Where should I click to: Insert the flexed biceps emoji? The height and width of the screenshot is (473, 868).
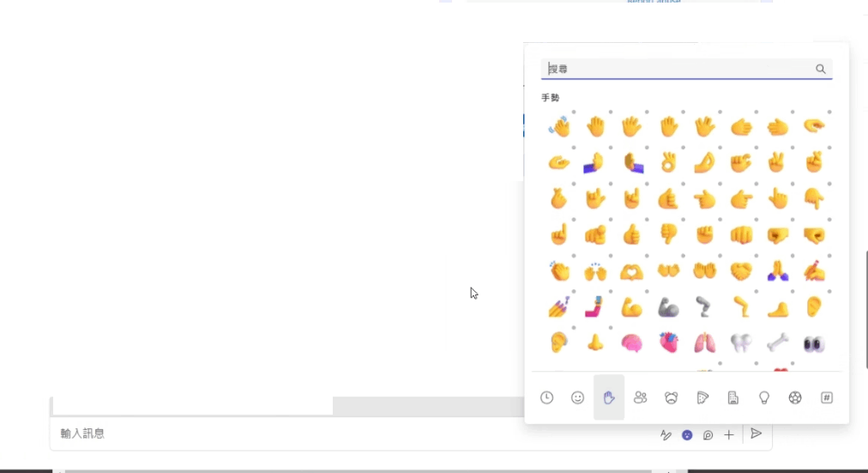point(631,307)
